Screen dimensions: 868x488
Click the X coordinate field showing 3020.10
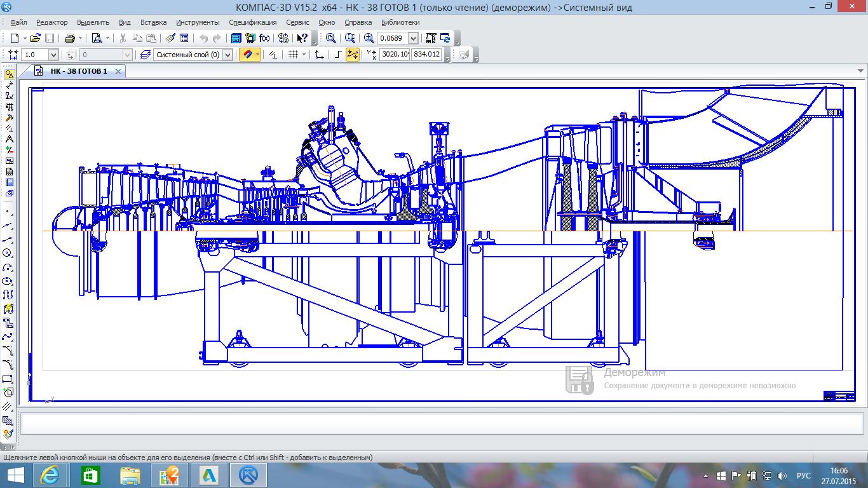click(395, 55)
